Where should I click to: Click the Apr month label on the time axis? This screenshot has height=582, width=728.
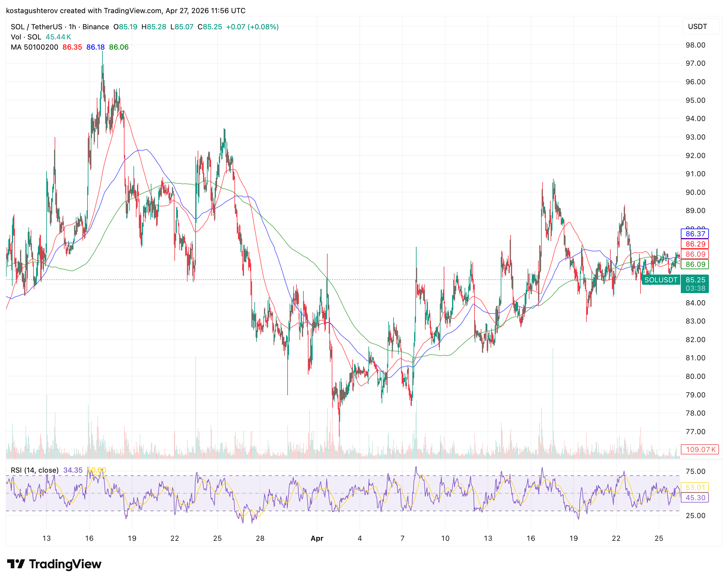[317, 538]
